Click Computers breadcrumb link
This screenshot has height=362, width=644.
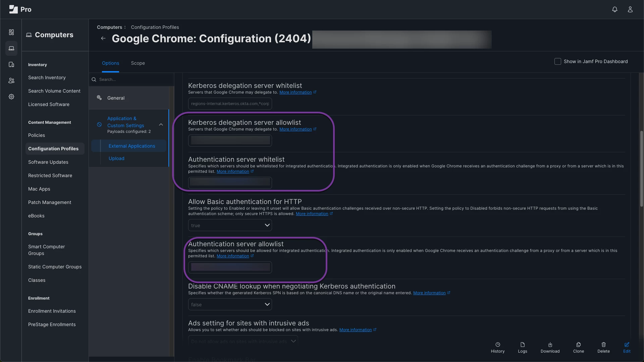(109, 27)
